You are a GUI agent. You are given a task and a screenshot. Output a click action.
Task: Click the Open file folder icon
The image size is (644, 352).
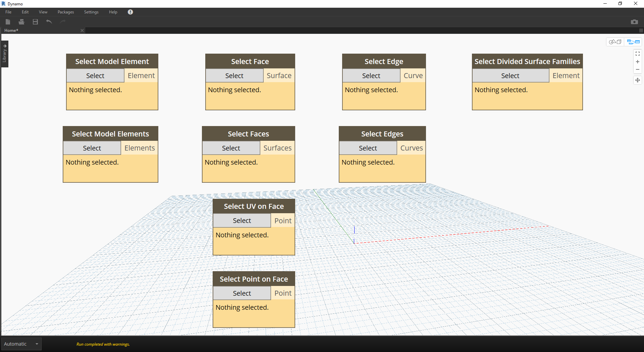point(21,22)
